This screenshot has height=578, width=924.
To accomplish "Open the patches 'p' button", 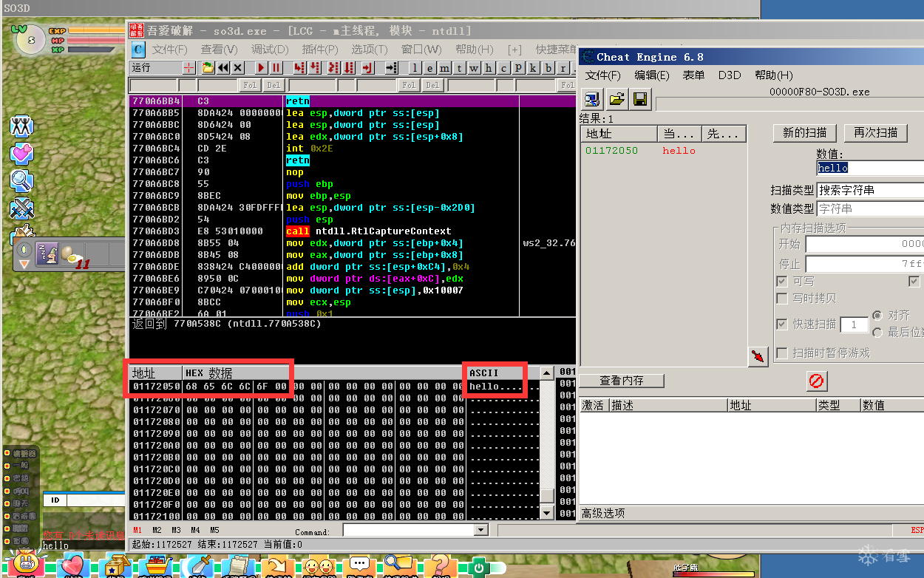I will click(x=518, y=67).
